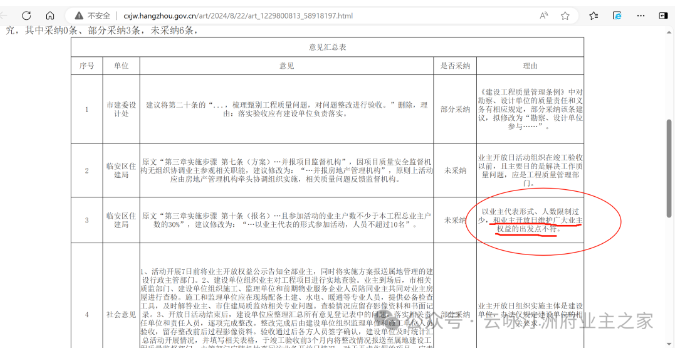Click the not-secure warning triangle icon
The image size is (681, 362).
pyautogui.click(x=79, y=16)
